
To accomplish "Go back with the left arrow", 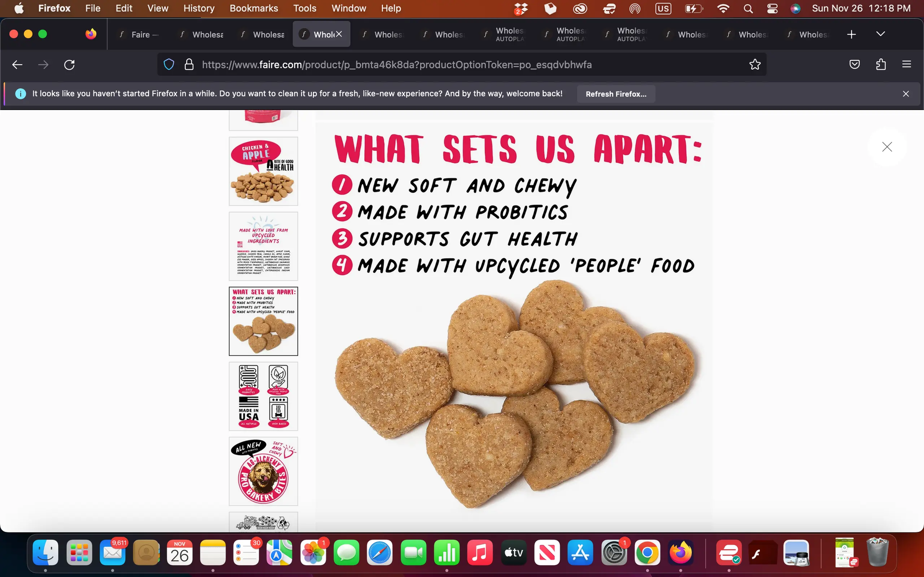I will [x=18, y=65].
